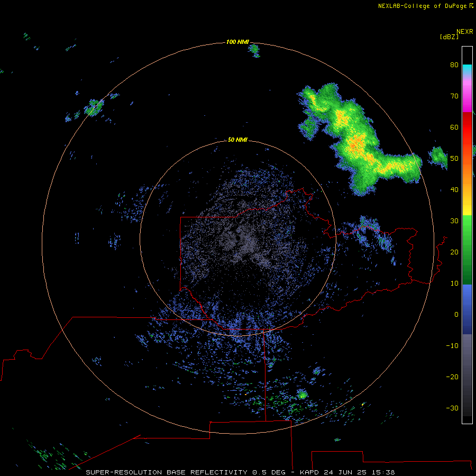The image size is (476, 476).
Task: Click the -10 value on the dBZ scale
Action: (452, 346)
